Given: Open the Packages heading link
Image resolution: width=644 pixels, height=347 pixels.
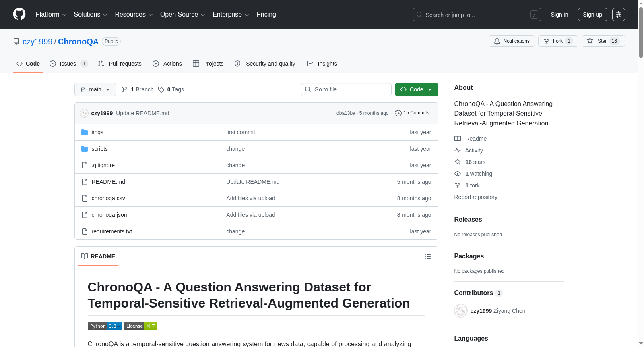Looking at the screenshot, I should pos(469,256).
